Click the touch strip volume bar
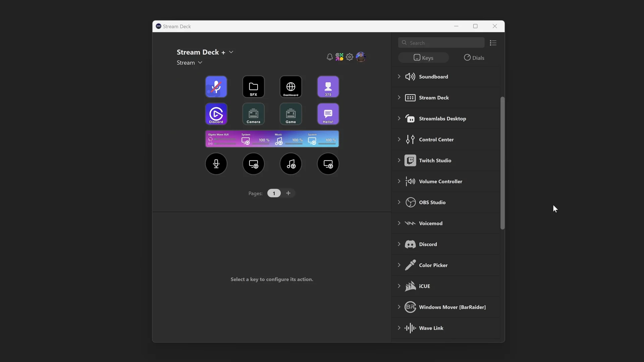The height and width of the screenshot is (362, 644). [x=272, y=139]
